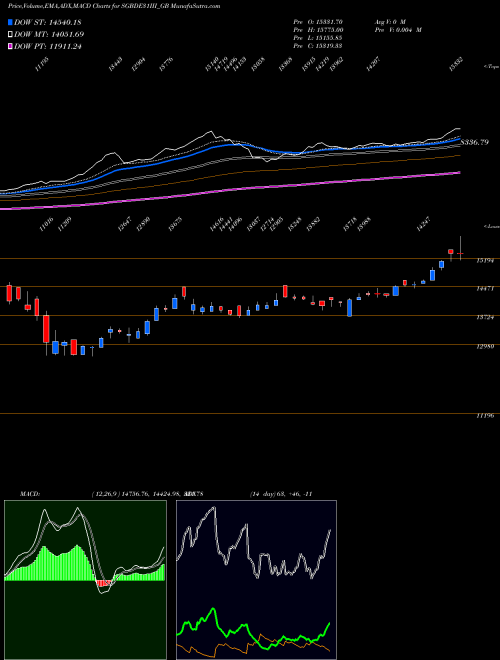Click the 13724 price level label

(485, 318)
